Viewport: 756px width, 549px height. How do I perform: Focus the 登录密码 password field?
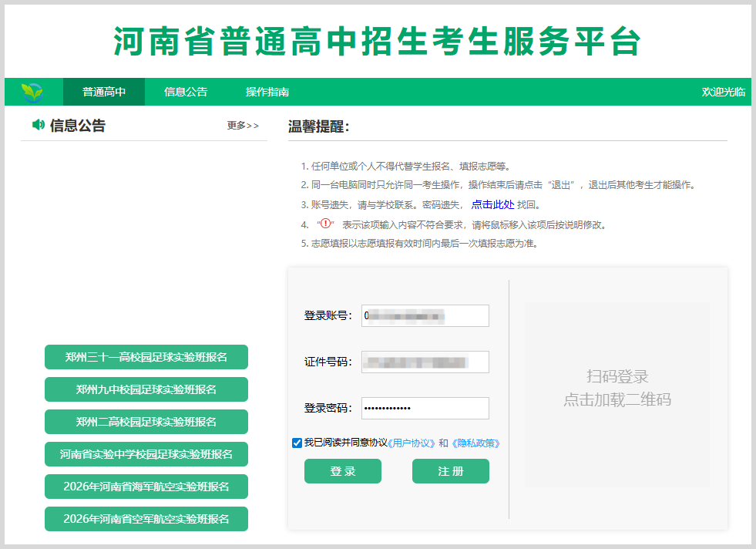(425, 408)
